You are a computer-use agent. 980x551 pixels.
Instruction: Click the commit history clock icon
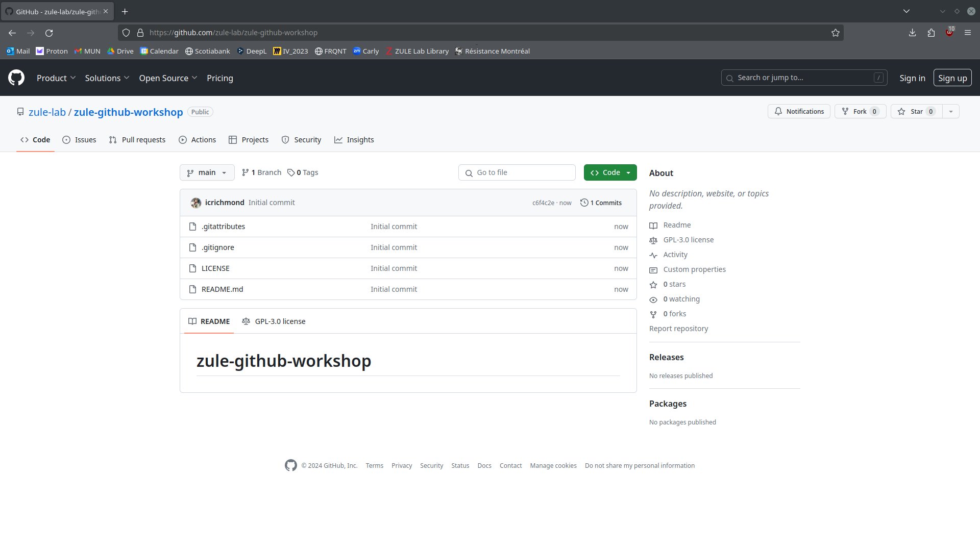coord(584,203)
